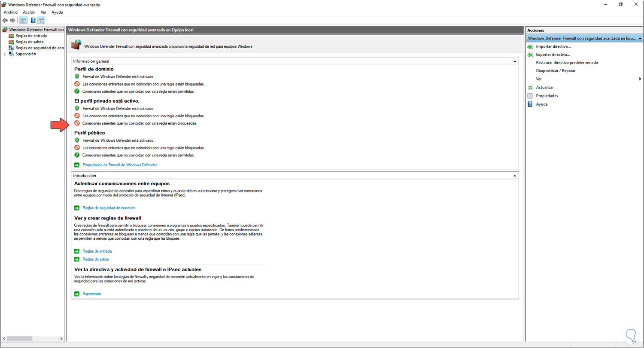Collapse the Introducción section
Screen dimensions: 644x348
[514, 176]
